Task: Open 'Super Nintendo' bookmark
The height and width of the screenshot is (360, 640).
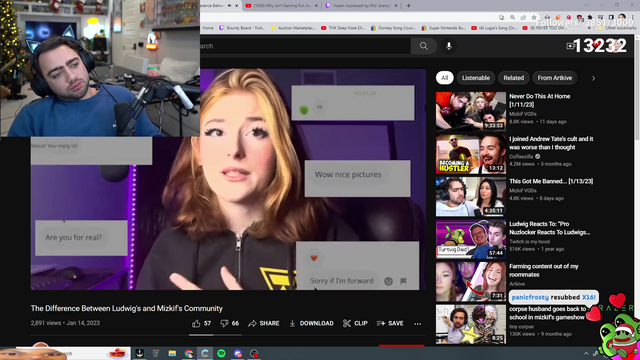Action: click(444, 28)
